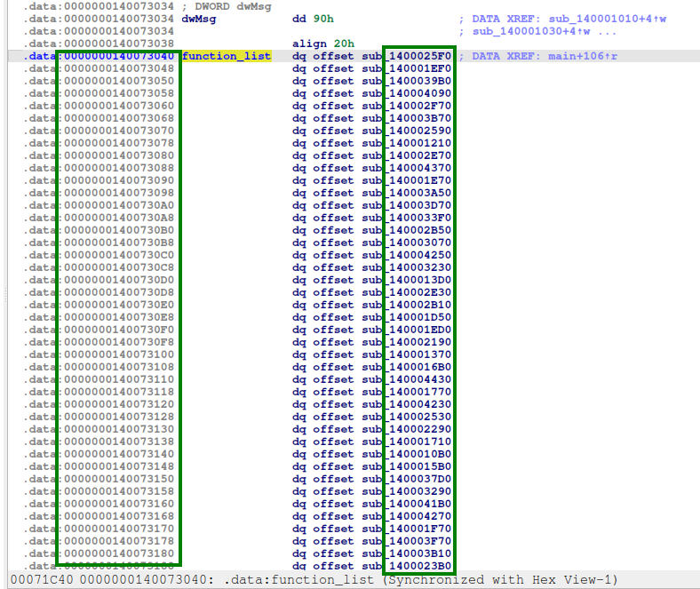This screenshot has width=700, height=589.
Task: Click the sub_140001D50 reference
Action: 407,317
